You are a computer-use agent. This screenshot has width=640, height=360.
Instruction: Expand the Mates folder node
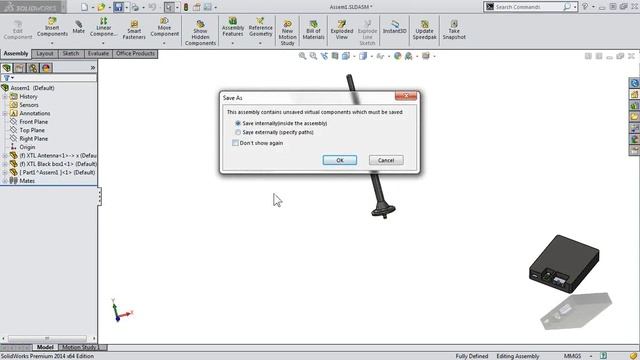[x=5, y=181]
